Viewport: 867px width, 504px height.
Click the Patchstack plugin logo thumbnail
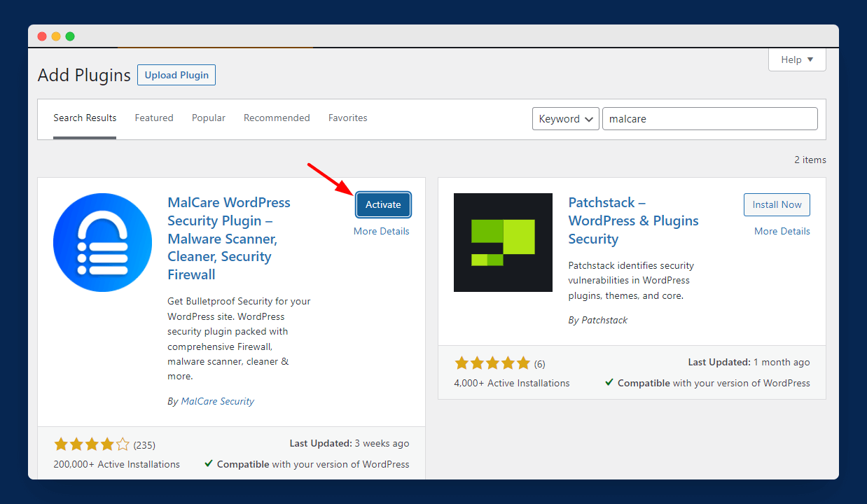[503, 242]
